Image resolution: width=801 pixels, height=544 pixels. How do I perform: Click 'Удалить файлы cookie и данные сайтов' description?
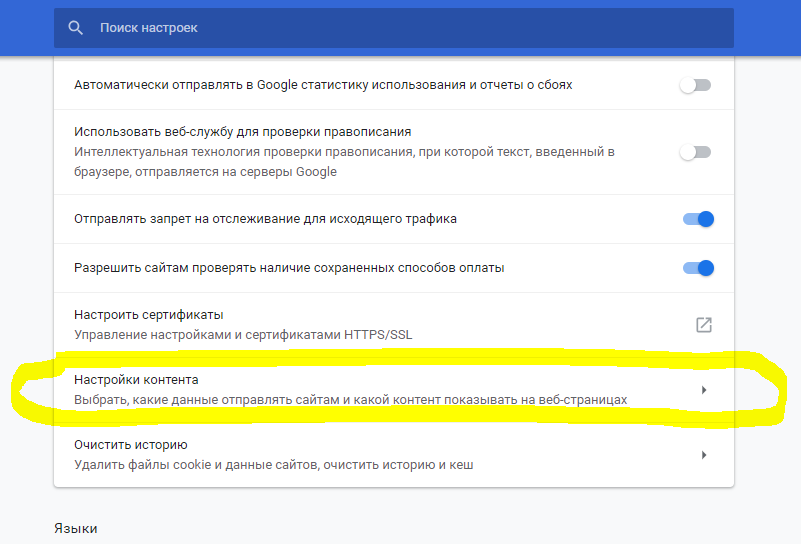274,465
